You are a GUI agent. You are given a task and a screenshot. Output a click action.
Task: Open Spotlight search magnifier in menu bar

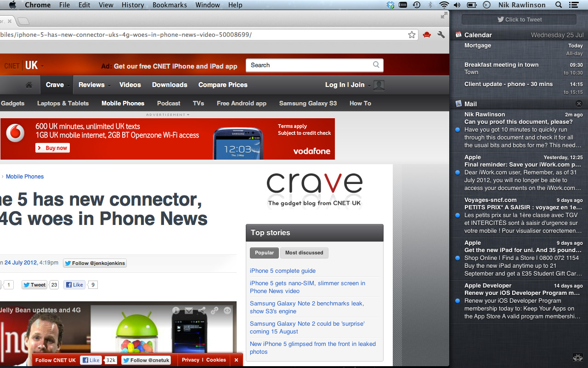click(x=559, y=5)
